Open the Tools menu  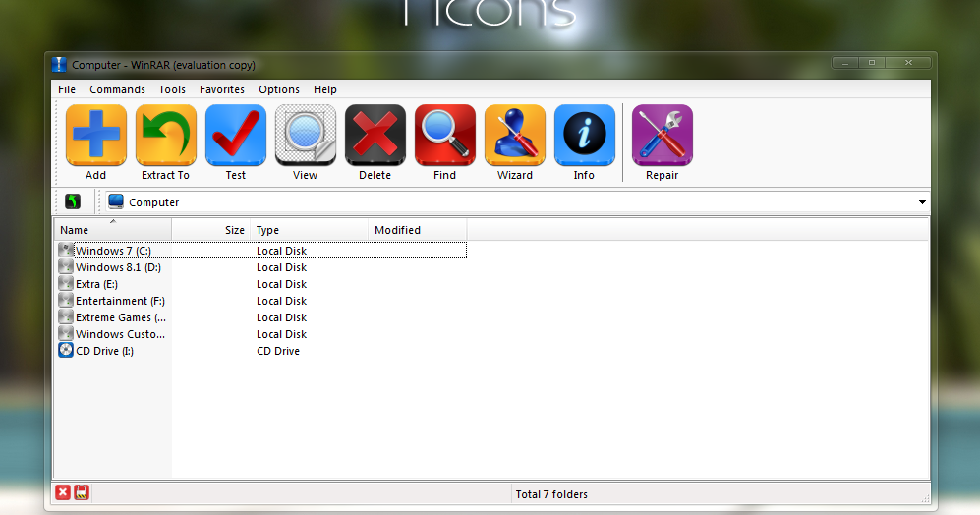click(x=172, y=89)
